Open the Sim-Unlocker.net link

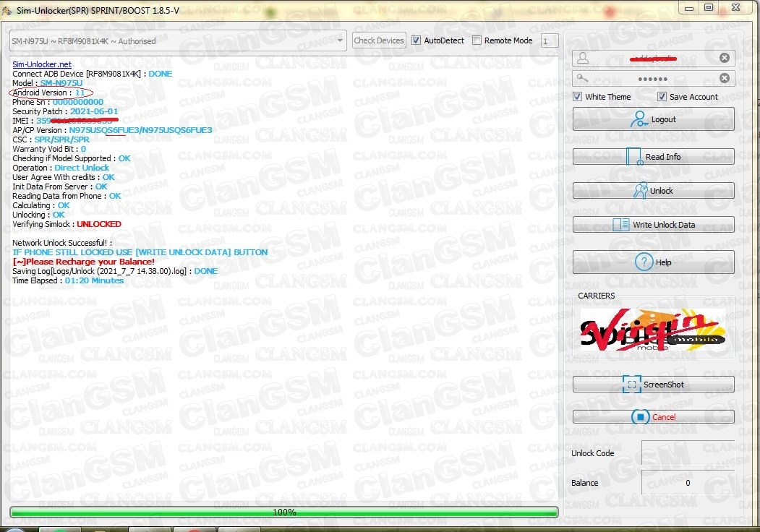(42, 64)
